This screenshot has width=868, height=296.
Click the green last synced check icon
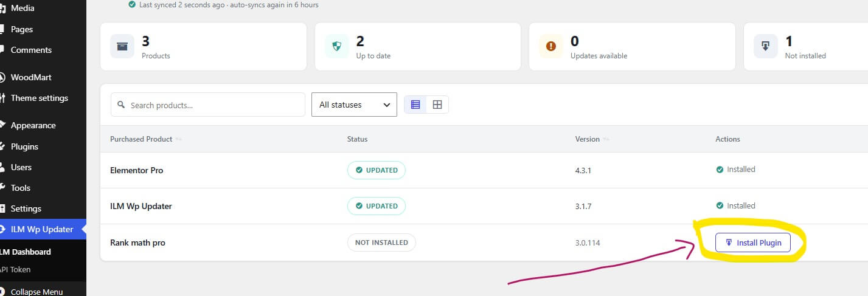pyautogui.click(x=132, y=4)
